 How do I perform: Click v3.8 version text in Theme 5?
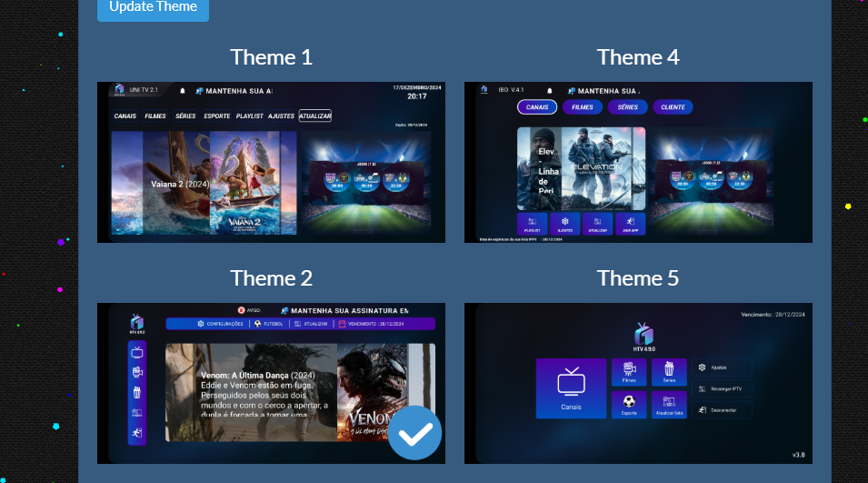click(x=798, y=455)
